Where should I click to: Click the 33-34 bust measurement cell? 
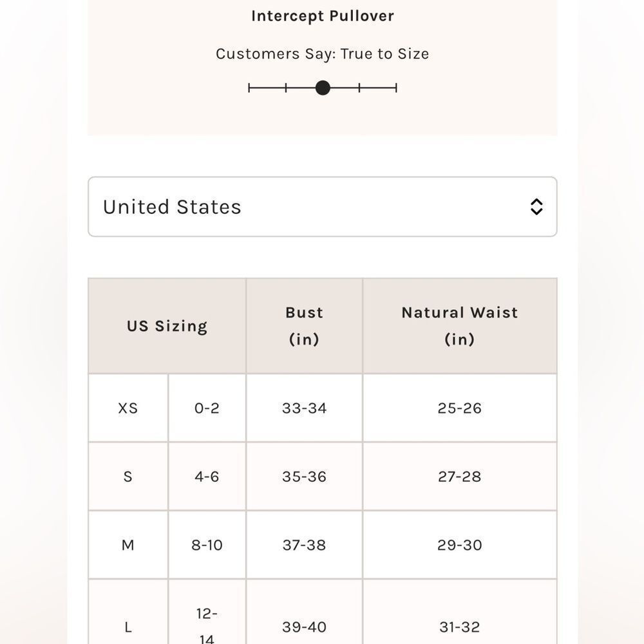tap(305, 408)
